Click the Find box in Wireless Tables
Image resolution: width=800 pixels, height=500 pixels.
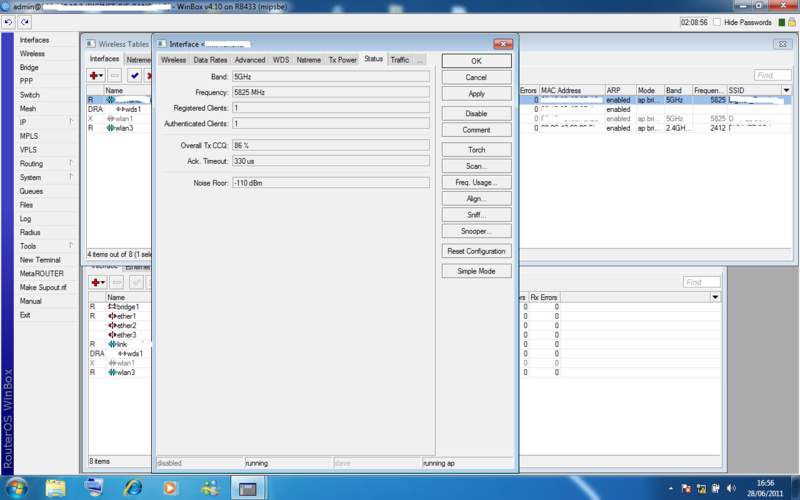tap(772, 76)
